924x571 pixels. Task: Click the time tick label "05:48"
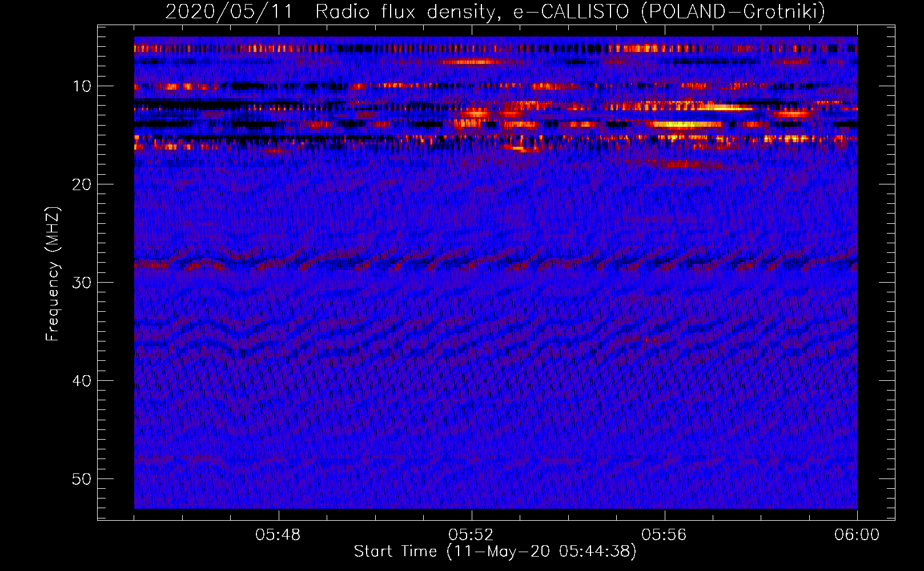point(278,535)
